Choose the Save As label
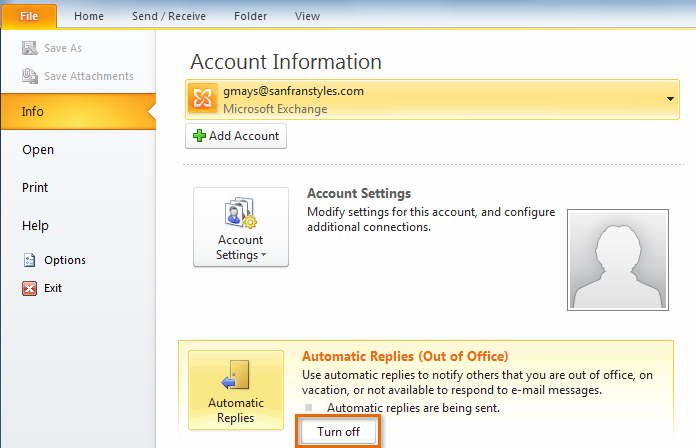 63,48
